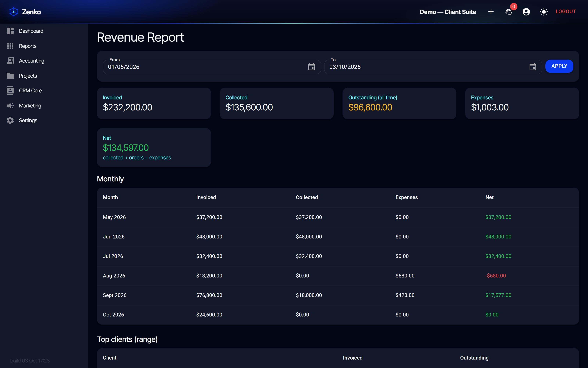Click the plus add icon in header
The width and height of the screenshot is (588, 368).
(491, 12)
